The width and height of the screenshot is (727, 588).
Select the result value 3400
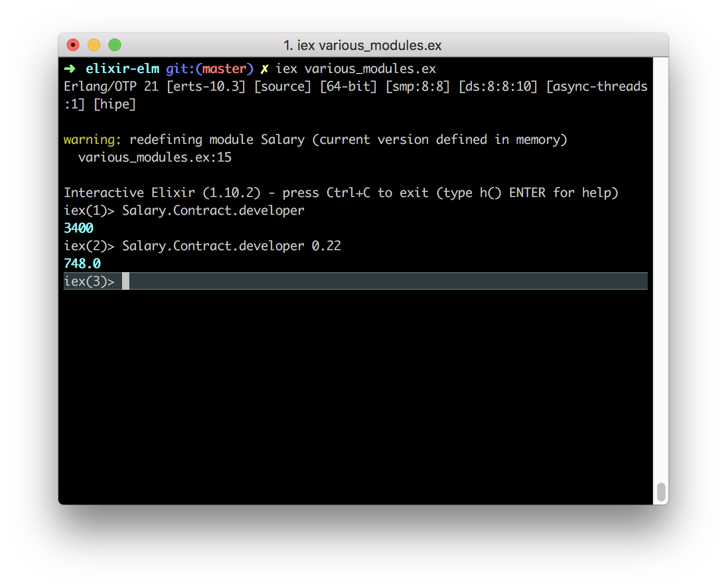pyautogui.click(x=78, y=228)
